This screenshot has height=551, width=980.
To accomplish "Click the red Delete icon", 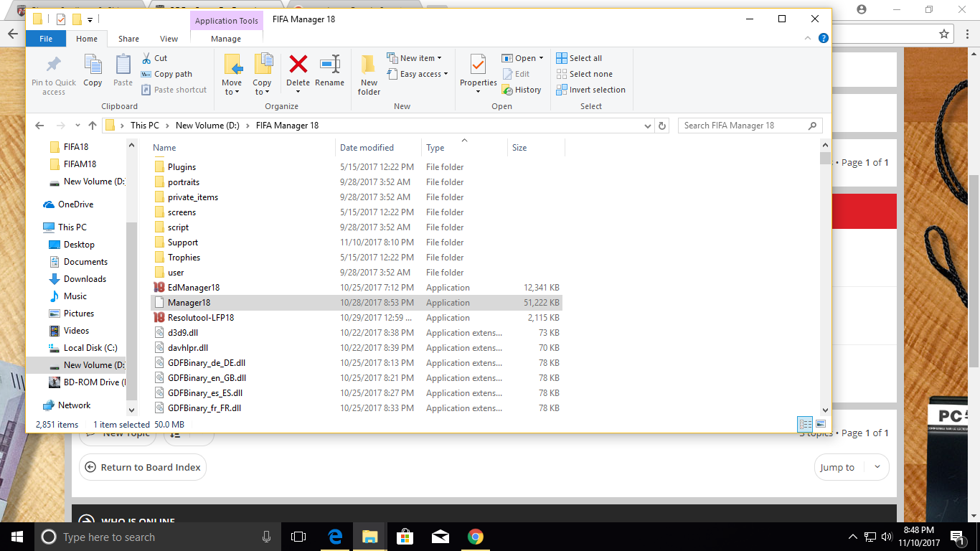I will [298, 65].
